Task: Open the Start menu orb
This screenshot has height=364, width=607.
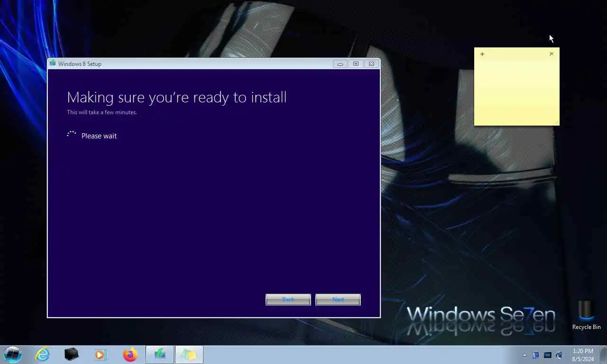Action: 13,355
